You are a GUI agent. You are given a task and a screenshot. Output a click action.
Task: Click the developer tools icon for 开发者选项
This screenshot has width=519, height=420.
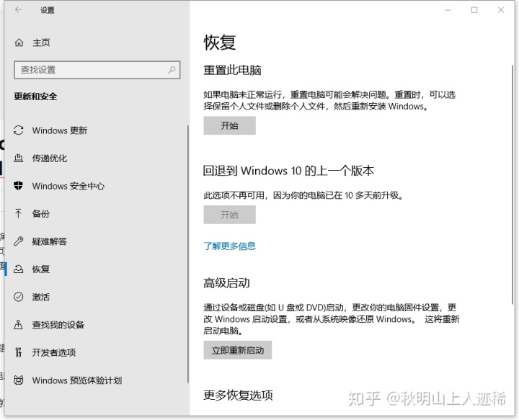19,352
